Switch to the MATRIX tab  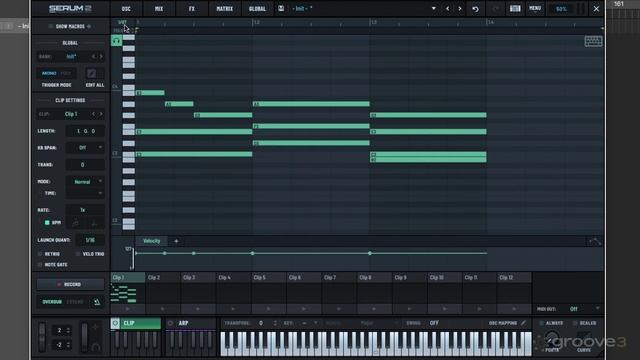tap(224, 9)
